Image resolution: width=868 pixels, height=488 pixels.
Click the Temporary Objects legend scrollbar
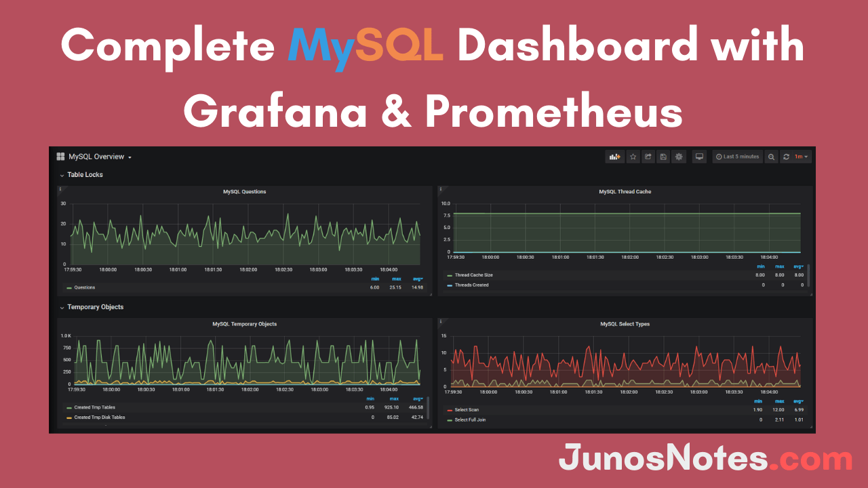click(x=428, y=408)
